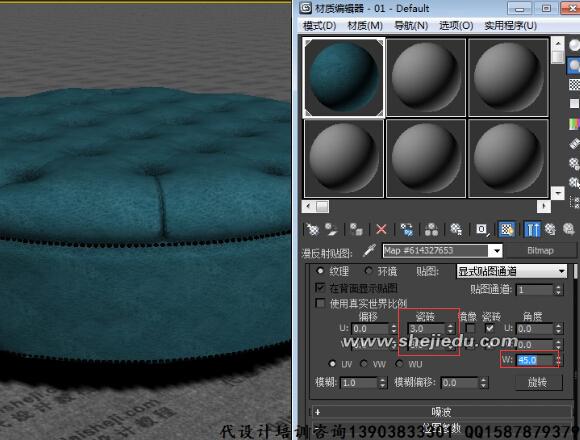Viewport: 580px width, 440px height.
Task: Click Put to Library icon
Action: 456,230
